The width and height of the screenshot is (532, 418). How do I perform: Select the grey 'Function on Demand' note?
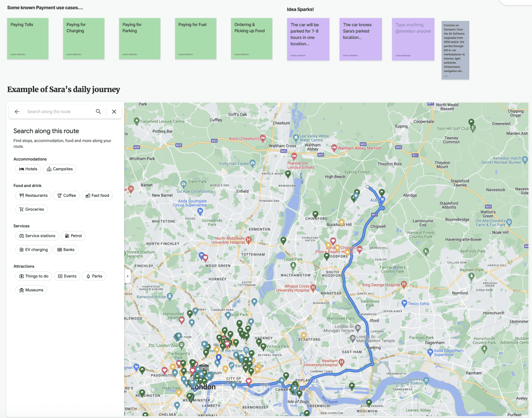click(x=455, y=50)
